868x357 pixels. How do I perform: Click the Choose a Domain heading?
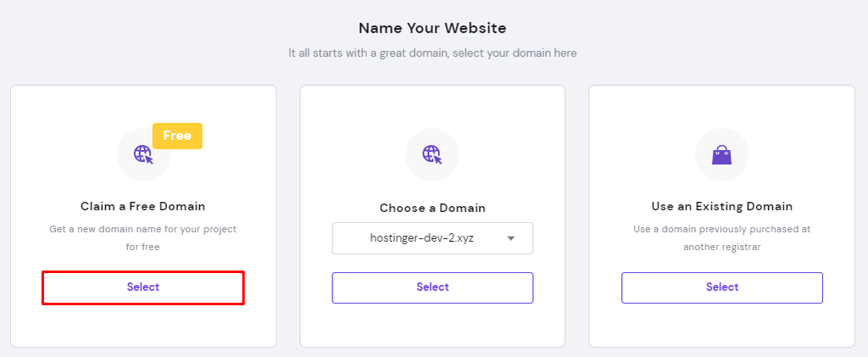[x=432, y=208]
